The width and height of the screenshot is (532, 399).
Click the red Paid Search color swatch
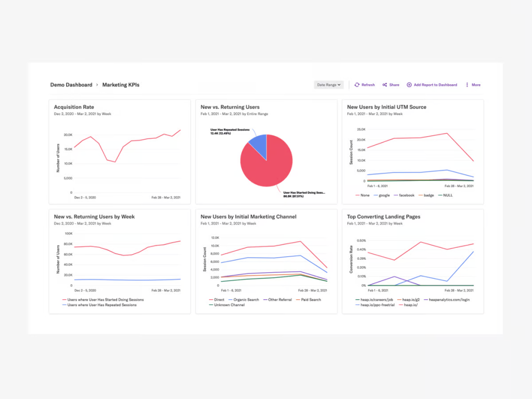tap(298, 300)
